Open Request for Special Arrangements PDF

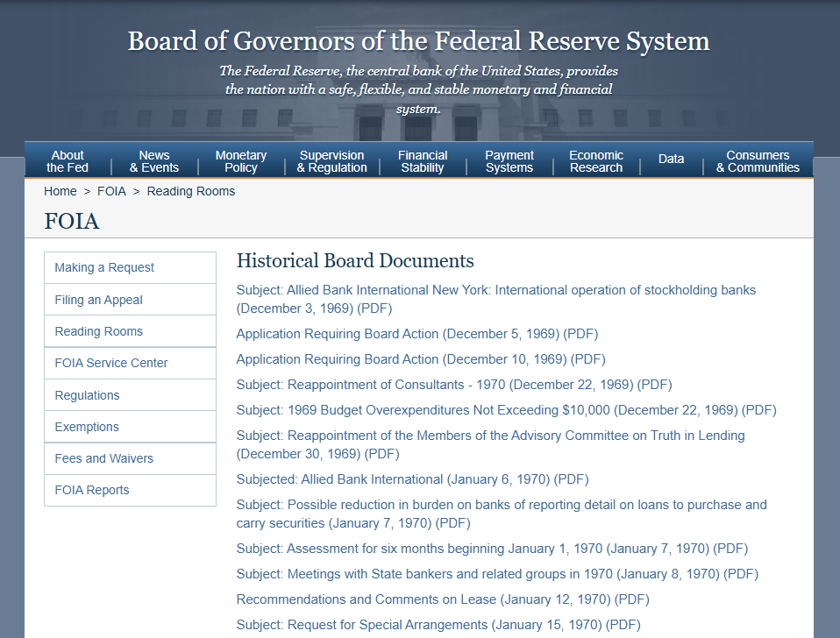[x=438, y=625]
